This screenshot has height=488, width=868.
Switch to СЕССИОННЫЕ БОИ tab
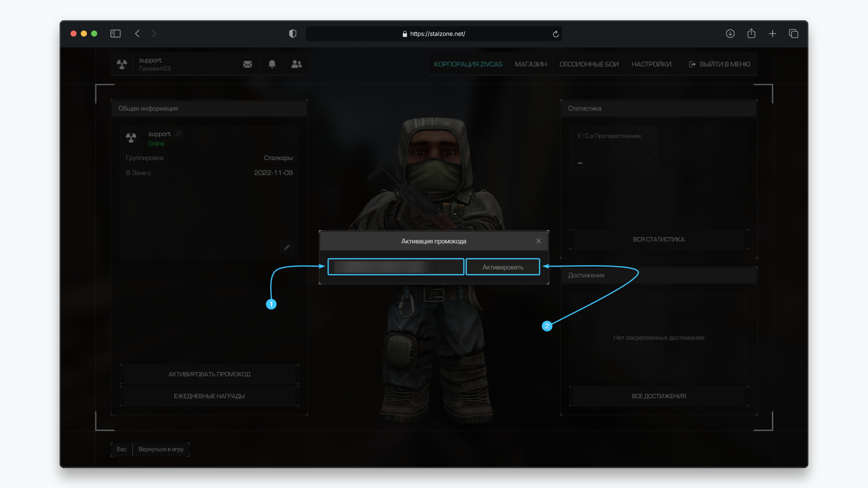click(x=589, y=64)
